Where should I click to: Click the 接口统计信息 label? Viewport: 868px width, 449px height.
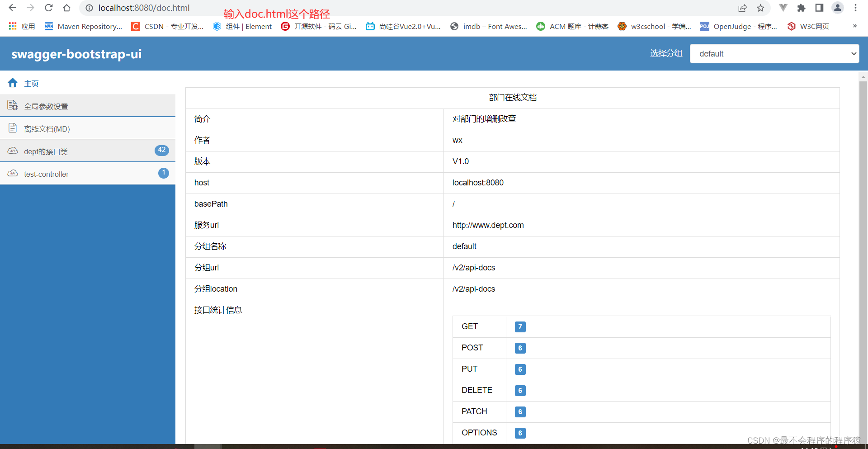click(x=218, y=310)
